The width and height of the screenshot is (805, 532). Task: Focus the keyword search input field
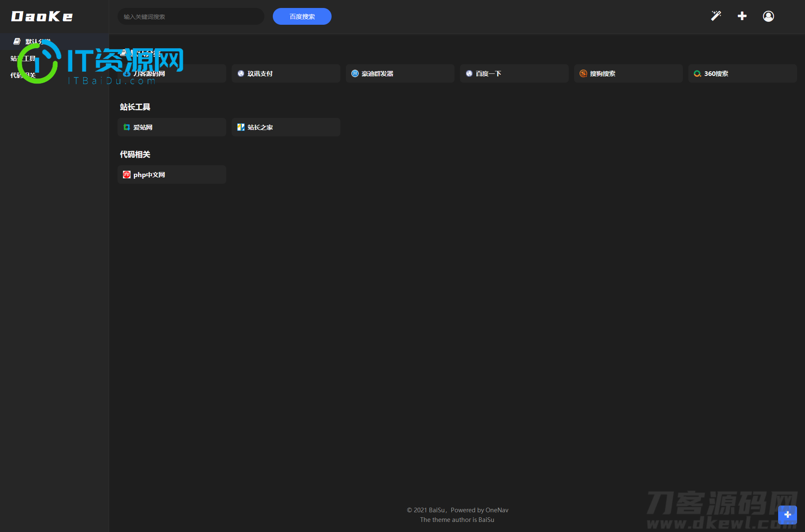pyautogui.click(x=191, y=16)
